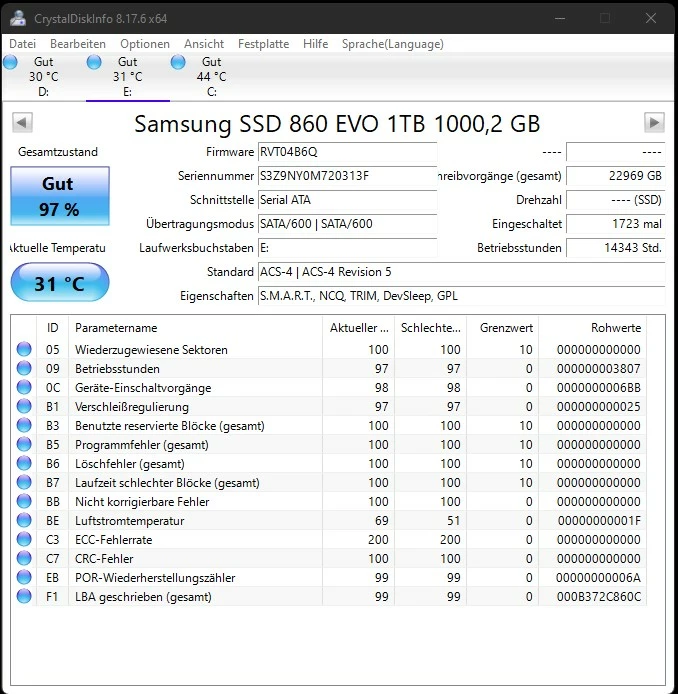Click status orb of Wiederzugewiesene Sektoren row
Screen dimensions: 678x694
coord(24,349)
